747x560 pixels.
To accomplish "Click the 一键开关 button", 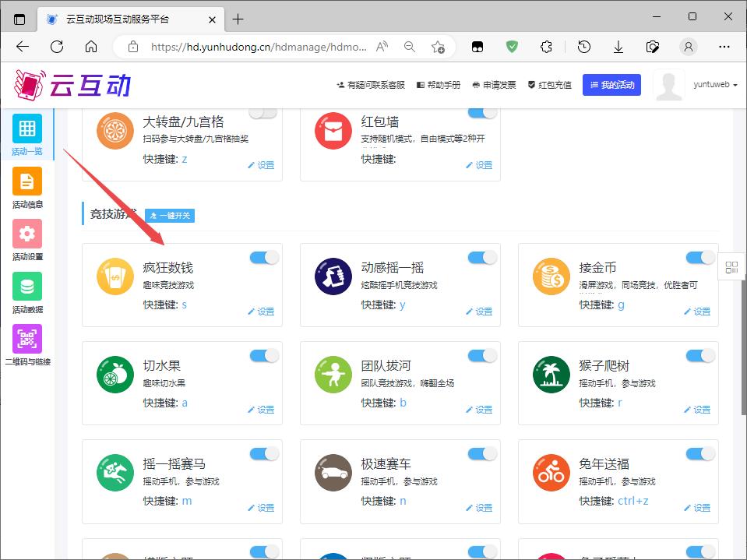I will pos(169,215).
